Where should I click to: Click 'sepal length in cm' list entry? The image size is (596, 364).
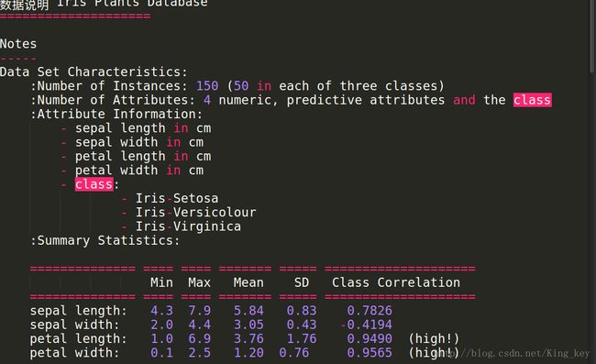point(143,128)
